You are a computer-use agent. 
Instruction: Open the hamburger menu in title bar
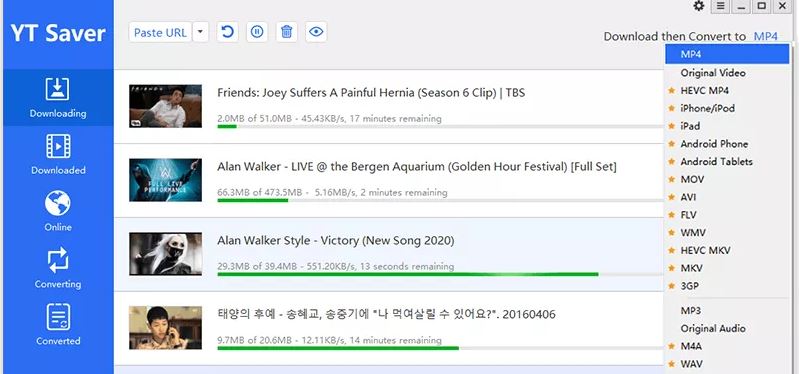(720, 6)
